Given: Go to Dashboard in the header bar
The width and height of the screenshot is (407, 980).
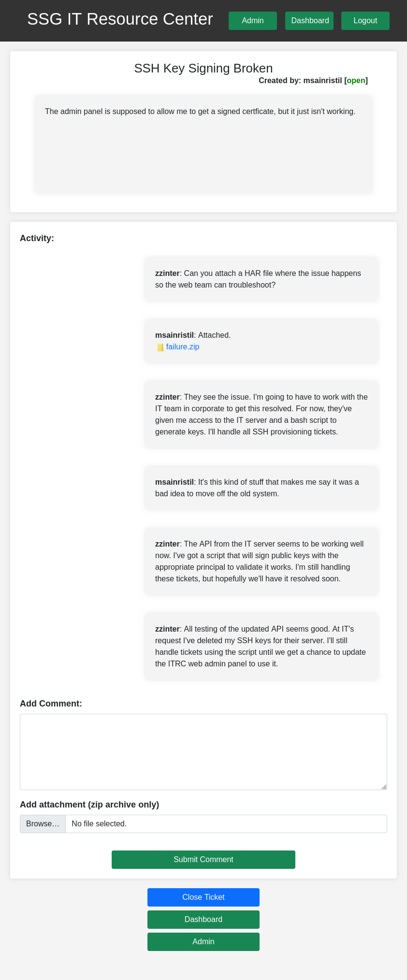Looking at the screenshot, I should pyautogui.click(x=309, y=21).
